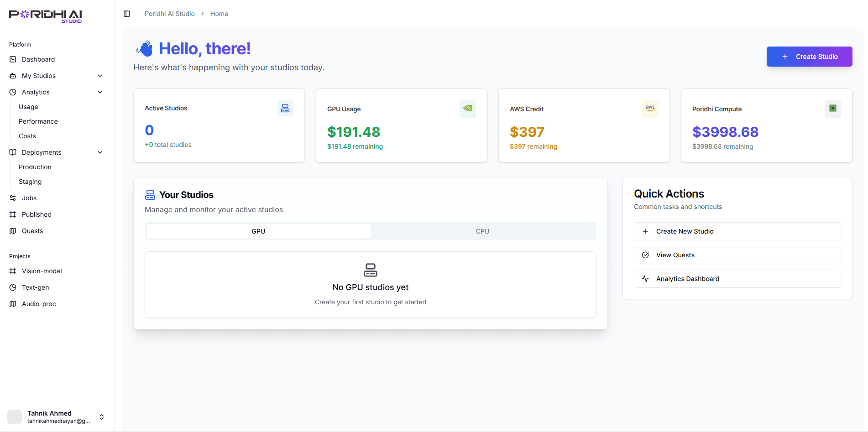This screenshot has width=868, height=432.
Task: Click the plus icon in Create New Studio
Action: tap(645, 231)
